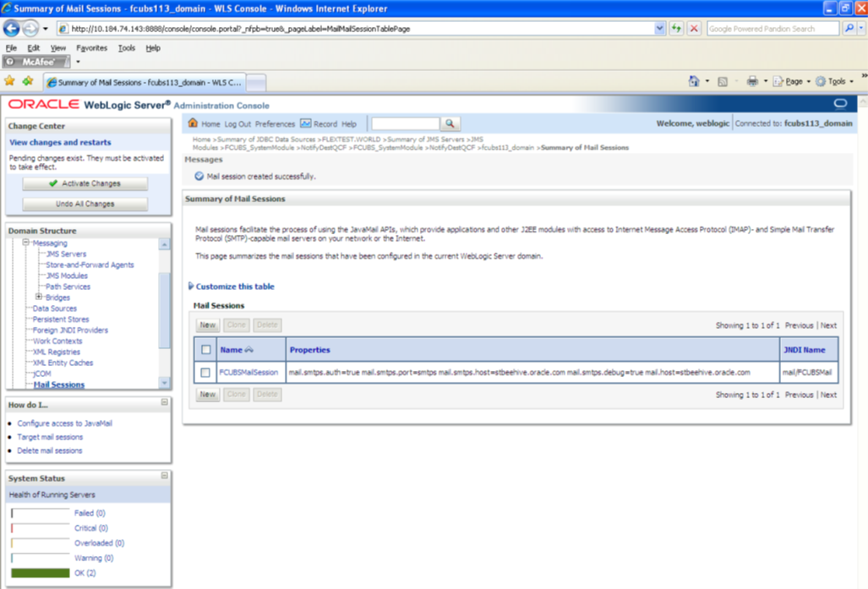Click the Favorites Center star icon
The height and width of the screenshot is (589, 868).
[9, 81]
